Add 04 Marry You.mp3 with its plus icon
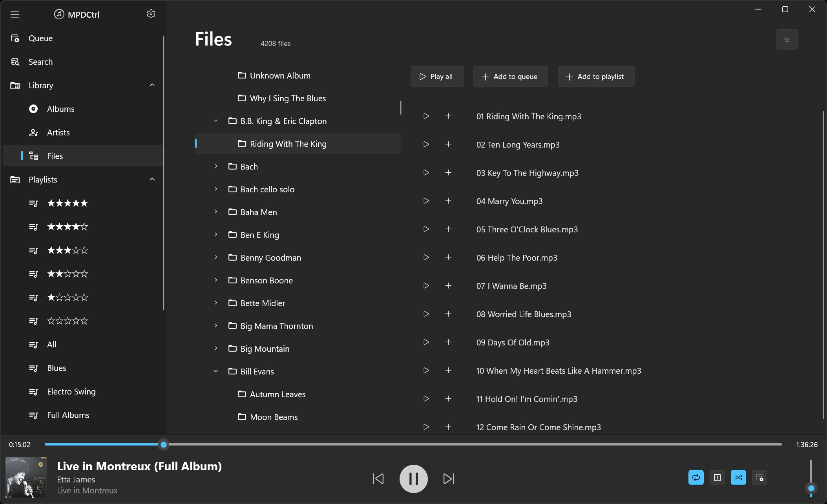Screen dimensions: 827x504 pos(448,201)
